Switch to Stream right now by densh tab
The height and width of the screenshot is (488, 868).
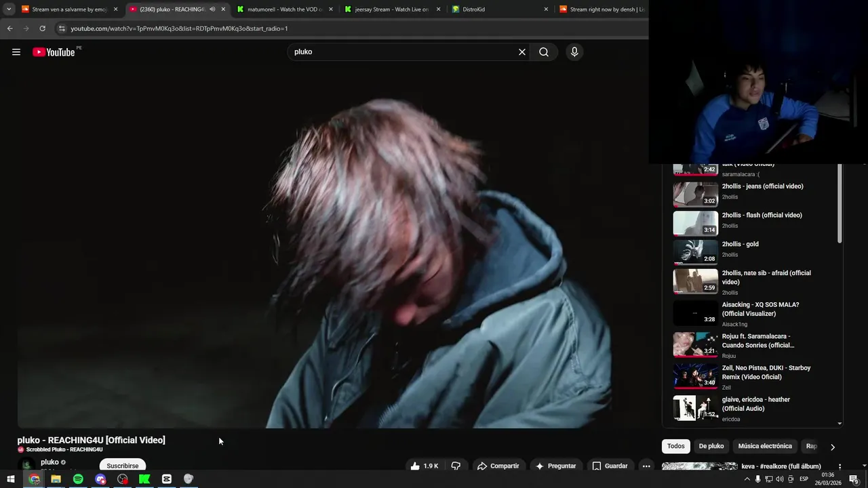click(x=602, y=9)
